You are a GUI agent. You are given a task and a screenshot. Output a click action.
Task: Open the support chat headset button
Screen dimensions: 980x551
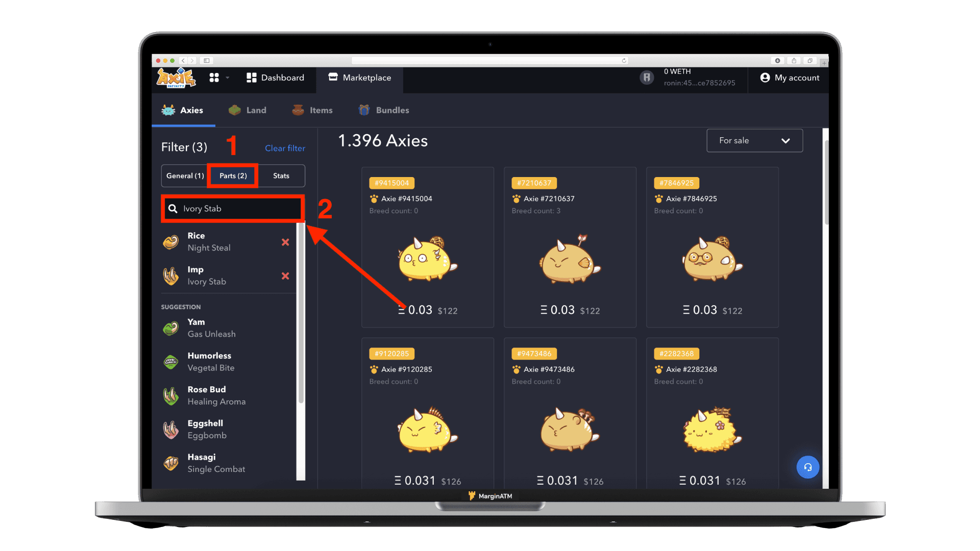pyautogui.click(x=808, y=467)
